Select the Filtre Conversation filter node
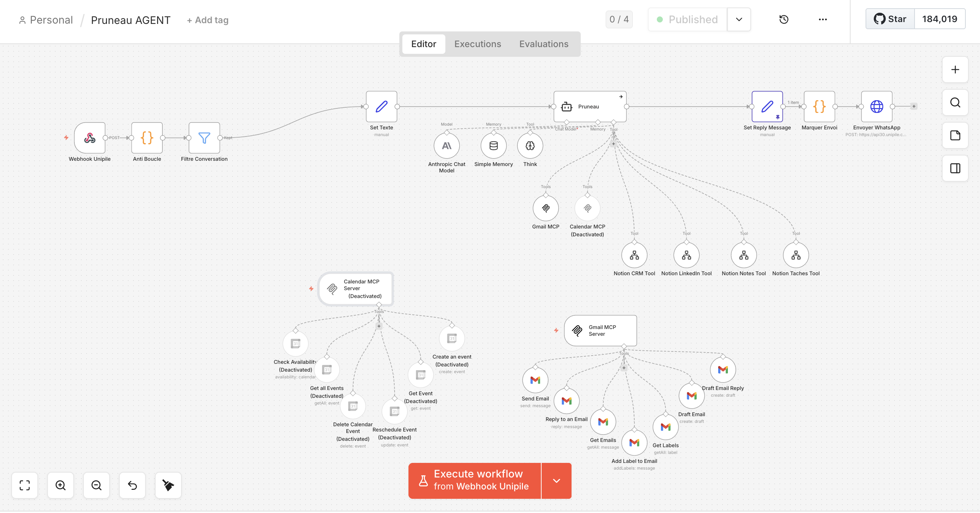This screenshot has height=513, width=980. (204, 138)
